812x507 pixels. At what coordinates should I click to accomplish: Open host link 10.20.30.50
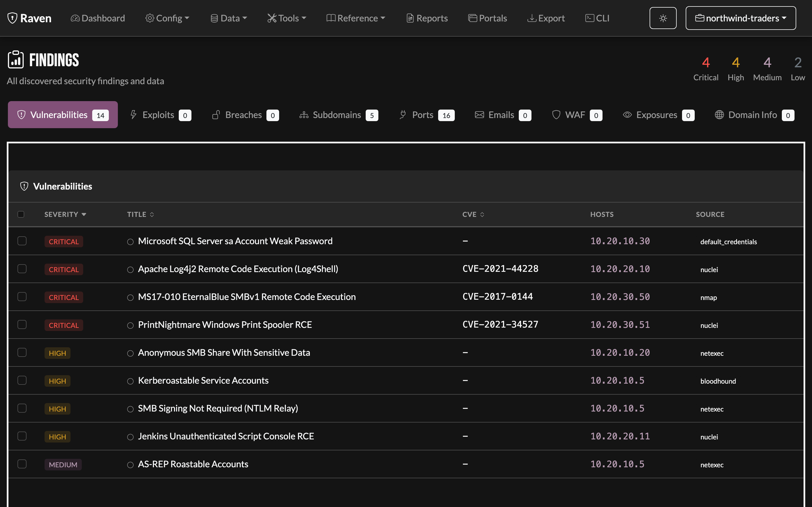620,297
